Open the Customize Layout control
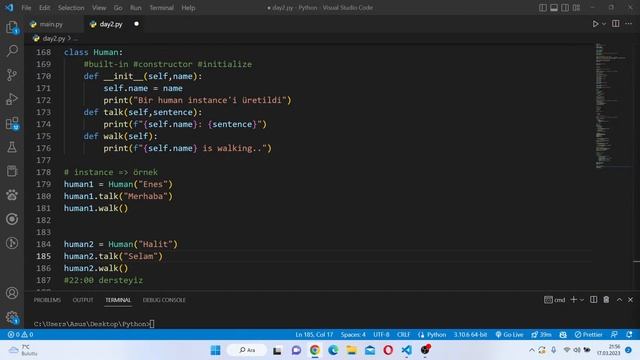Viewport: 640px width, 360px height. pyautogui.click(x=576, y=8)
